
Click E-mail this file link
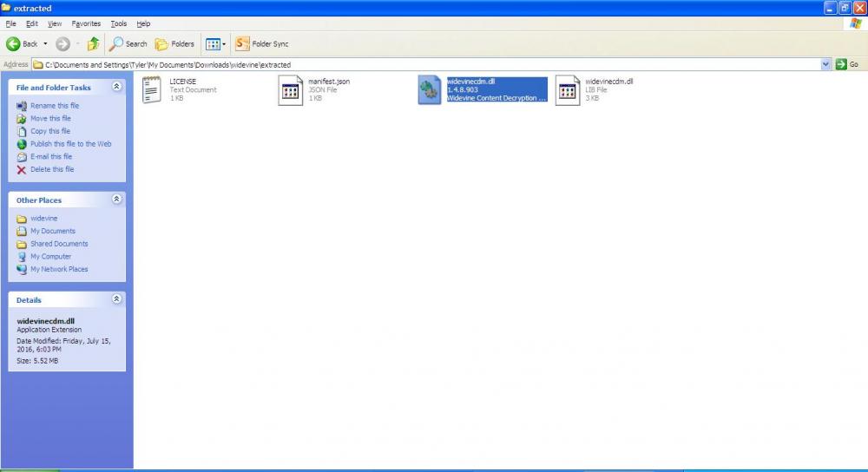(51, 156)
